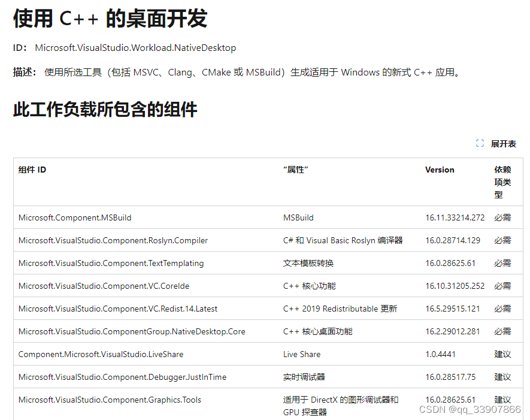Click 必需 in the VC.Redist.14.Latest row
This screenshot has width=530, height=420.
502,309
